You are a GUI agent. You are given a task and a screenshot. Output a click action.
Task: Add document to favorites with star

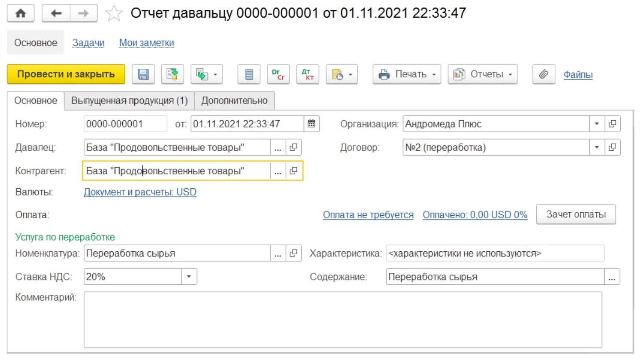point(114,13)
